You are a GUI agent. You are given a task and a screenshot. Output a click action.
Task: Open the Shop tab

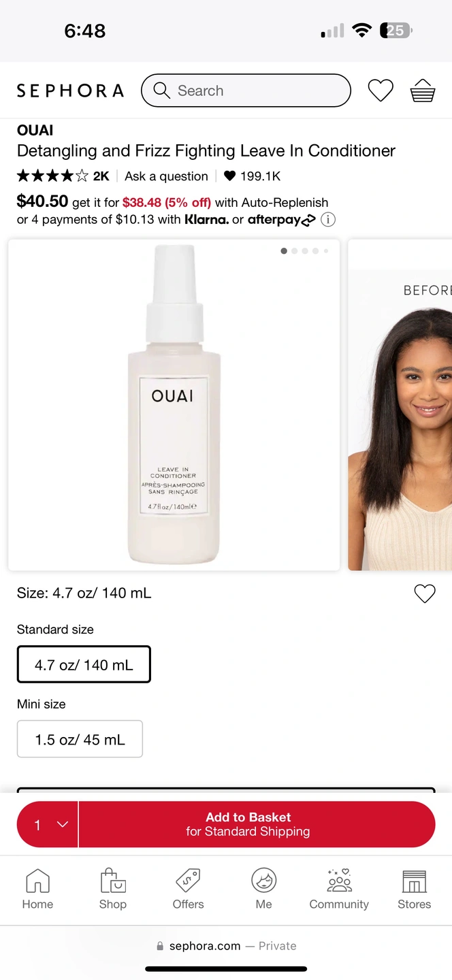pyautogui.click(x=113, y=889)
